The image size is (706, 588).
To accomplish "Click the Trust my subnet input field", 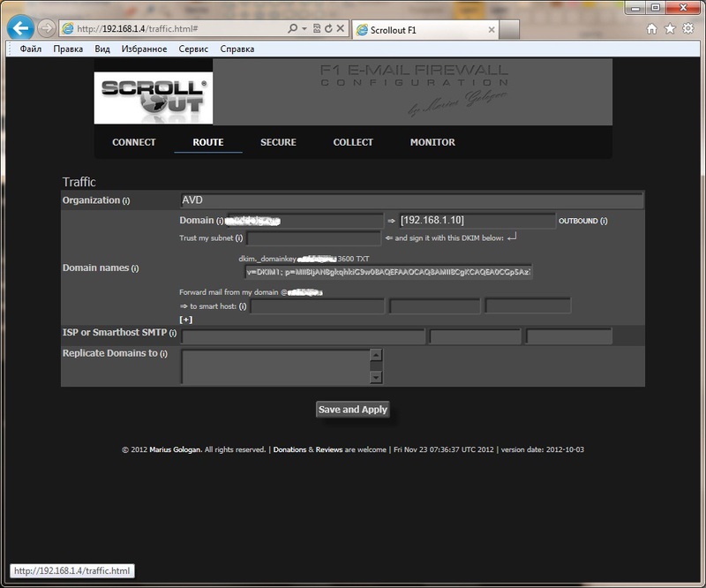I will (x=314, y=237).
